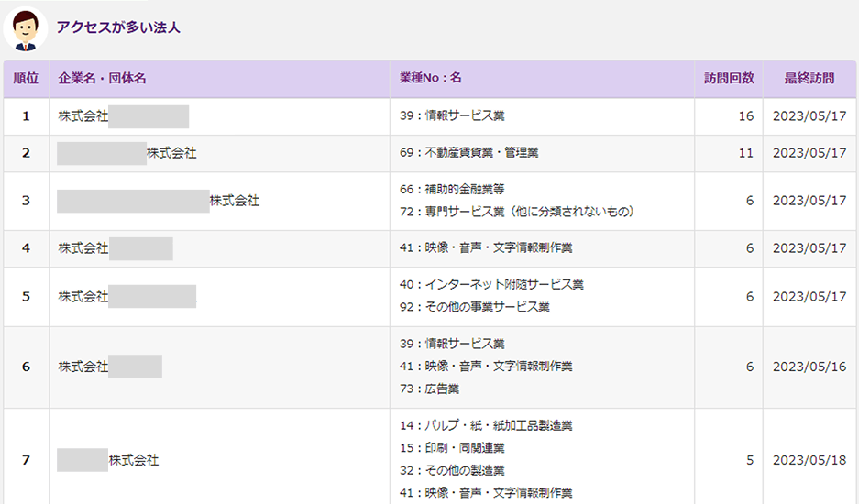The image size is (859, 504).
Task: Click 69:不動産賃貸業・管理業 entry
Action: coord(469,152)
